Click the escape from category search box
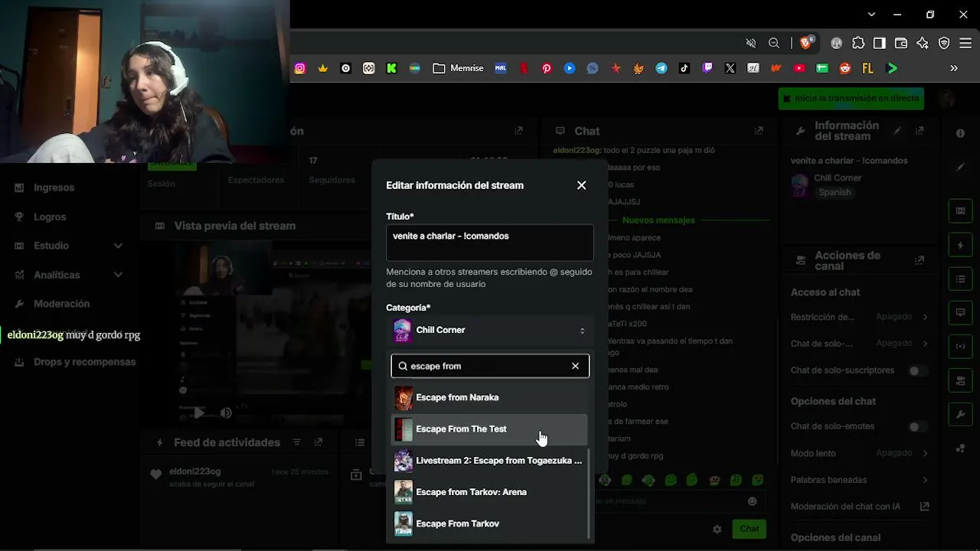 [x=489, y=366]
